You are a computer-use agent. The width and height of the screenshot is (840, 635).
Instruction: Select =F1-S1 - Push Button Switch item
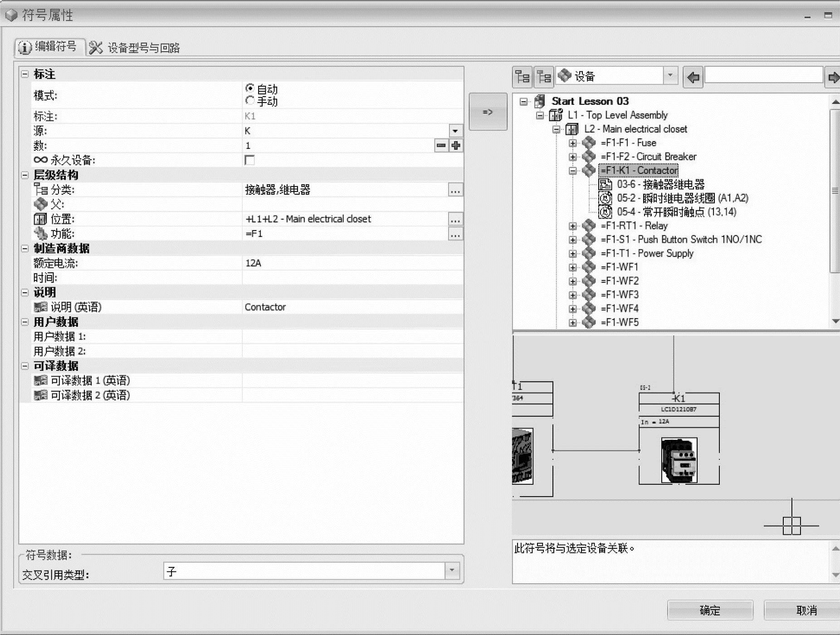coord(681,239)
